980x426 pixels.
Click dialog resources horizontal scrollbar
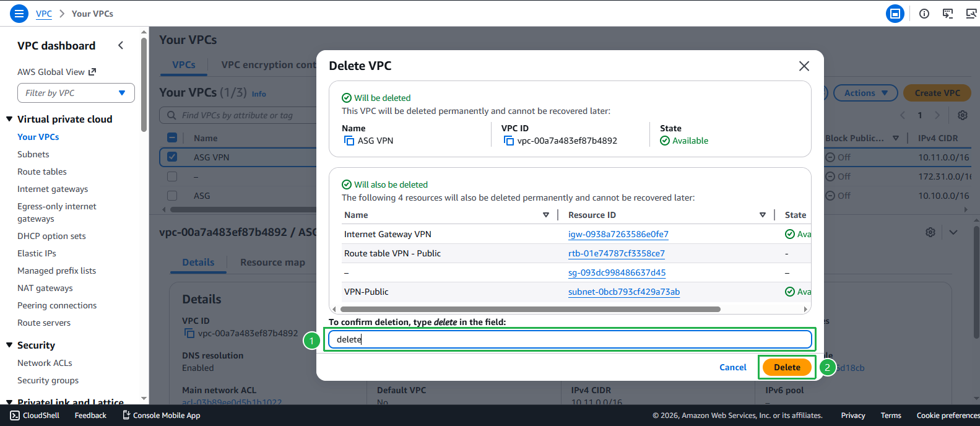(x=531, y=309)
